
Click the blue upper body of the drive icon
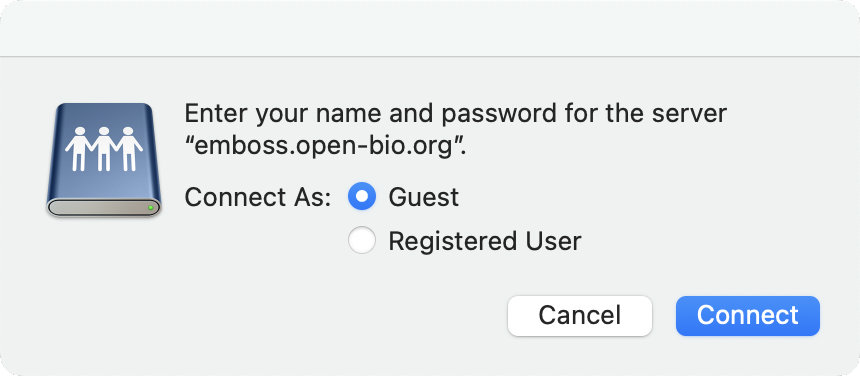104,151
